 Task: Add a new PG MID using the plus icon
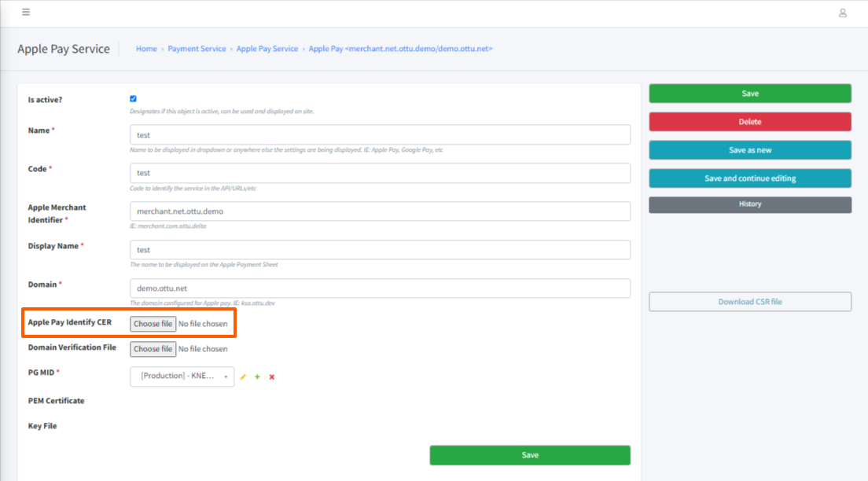coord(257,376)
